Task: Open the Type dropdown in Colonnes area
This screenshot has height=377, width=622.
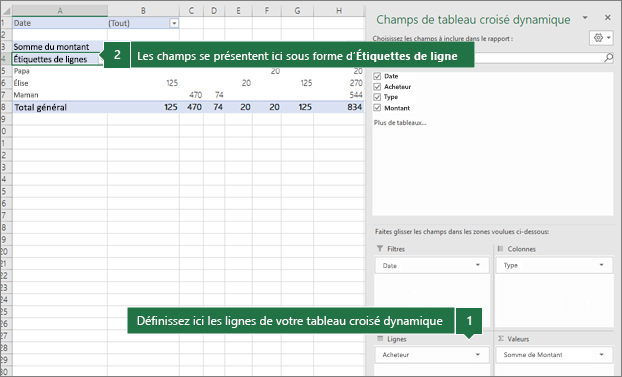Action: click(601, 265)
